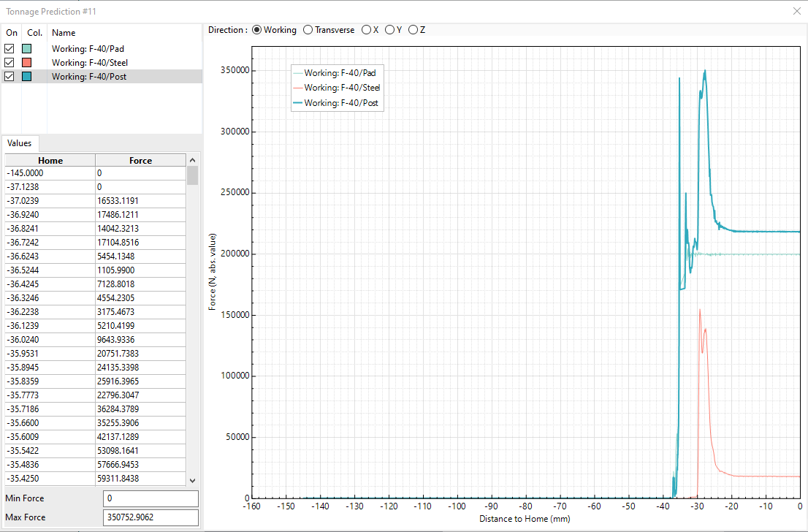808x532 pixels.
Task: Select Force cell 7128.8018
Action: coord(141,284)
